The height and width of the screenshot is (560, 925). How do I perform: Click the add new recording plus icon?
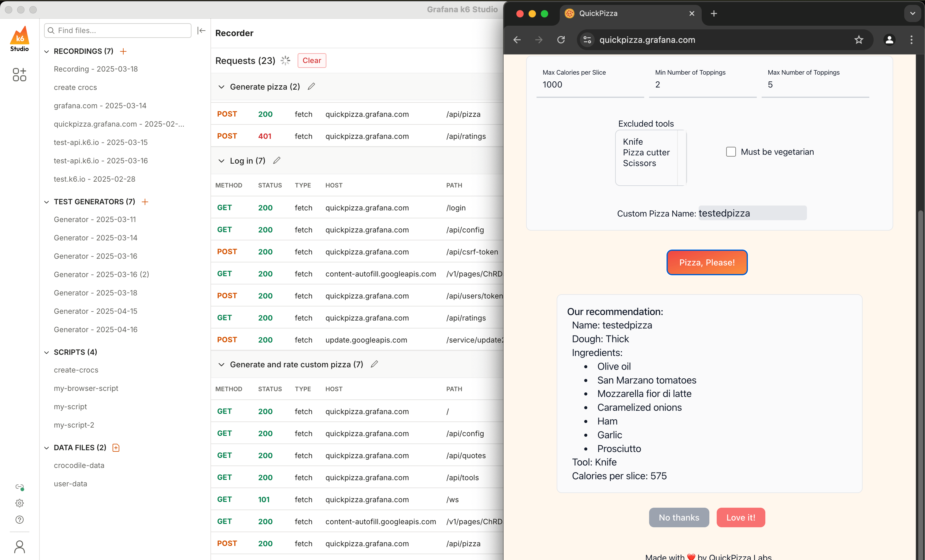(x=123, y=51)
